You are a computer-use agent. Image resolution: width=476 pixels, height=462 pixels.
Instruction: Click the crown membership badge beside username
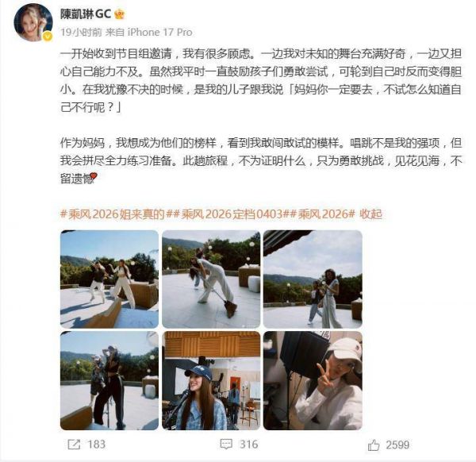[119, 14]
